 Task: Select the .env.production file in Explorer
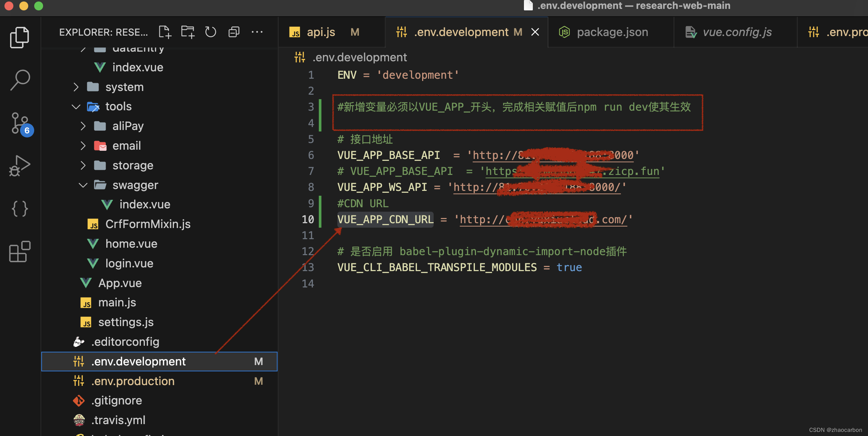point(133,381)
